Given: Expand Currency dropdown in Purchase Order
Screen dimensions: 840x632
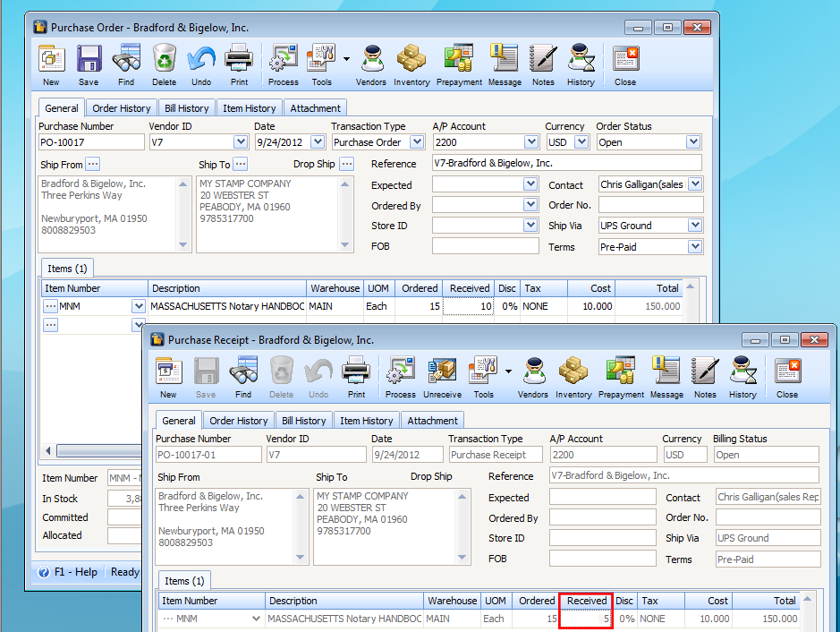Looking at the screenshot, I should click(x=581, y=142).
